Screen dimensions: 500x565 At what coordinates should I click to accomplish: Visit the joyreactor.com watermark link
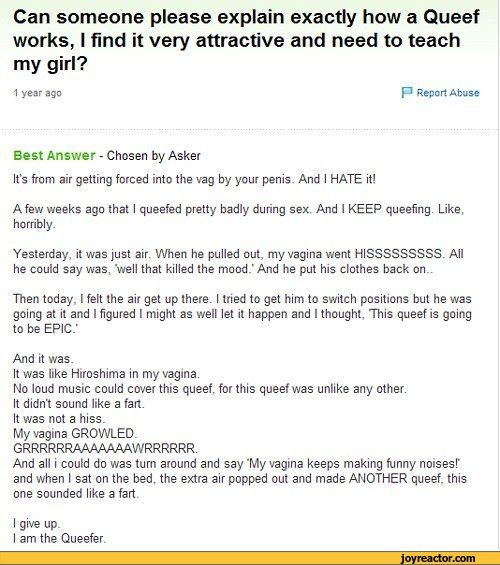tap(438, 558)
